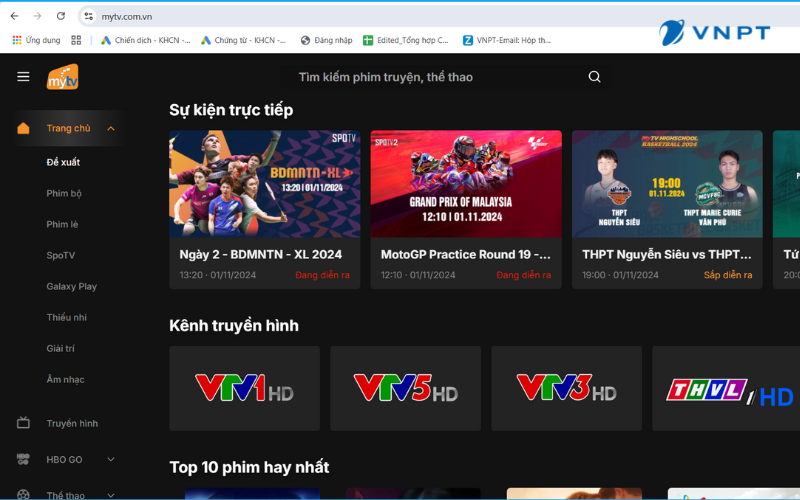Open the THVL HD channel
Image resolution: width=800 pixels, height=500 pixels.
pos(726,388)
